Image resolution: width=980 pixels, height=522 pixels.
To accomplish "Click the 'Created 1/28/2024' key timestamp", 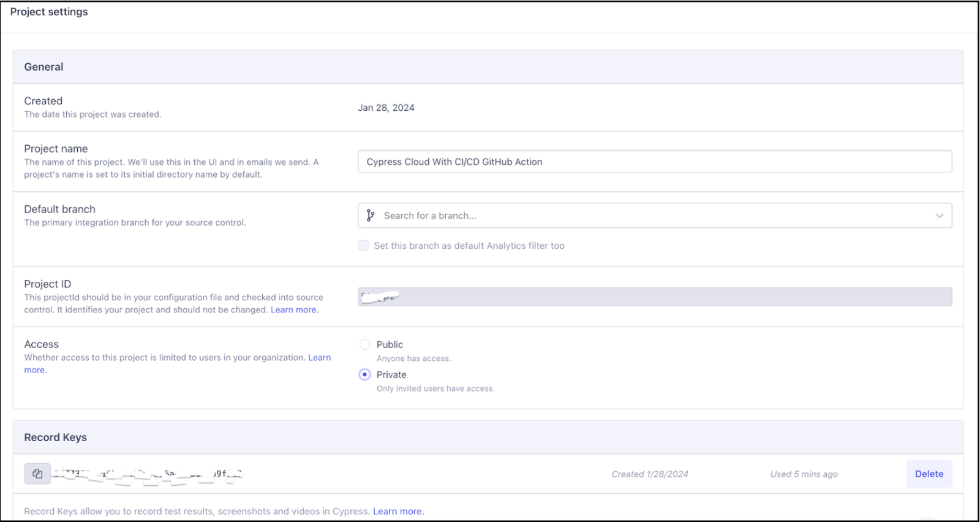I will point(649,474).
